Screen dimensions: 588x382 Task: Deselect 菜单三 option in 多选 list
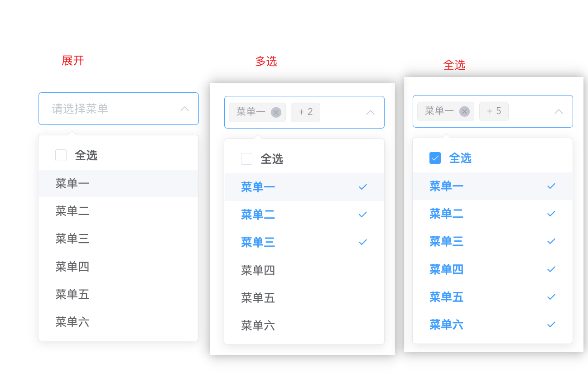point(304,242)
